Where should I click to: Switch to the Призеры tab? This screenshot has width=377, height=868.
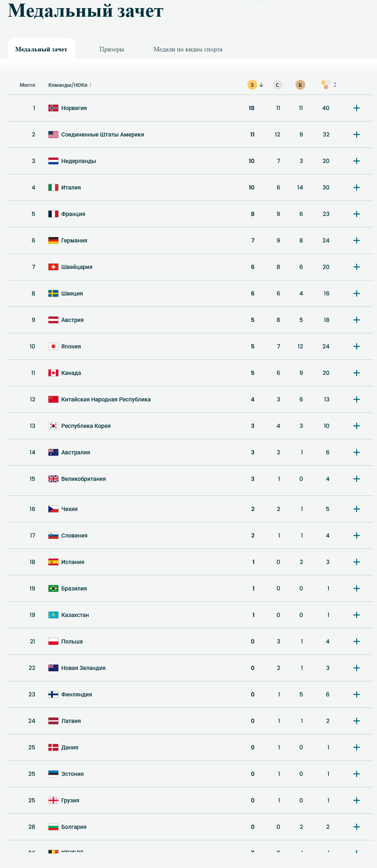coord(112,49)
